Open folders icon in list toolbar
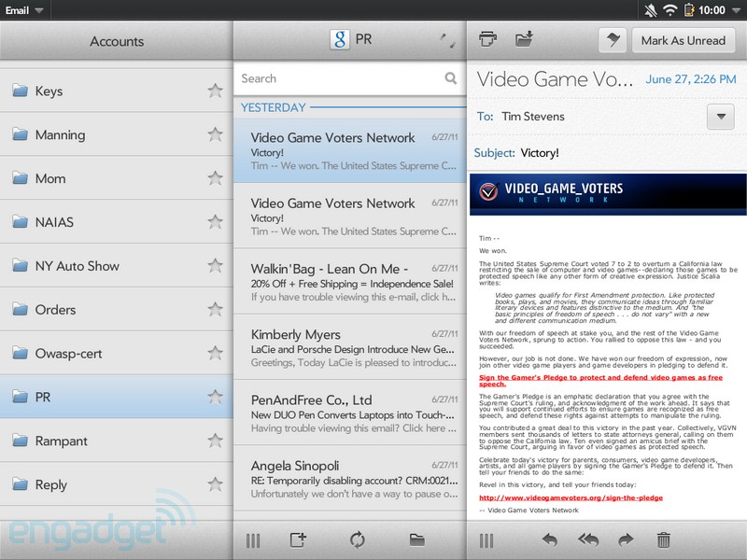The image size is (747, 560). pyautogui.click(x=416, y=540)
